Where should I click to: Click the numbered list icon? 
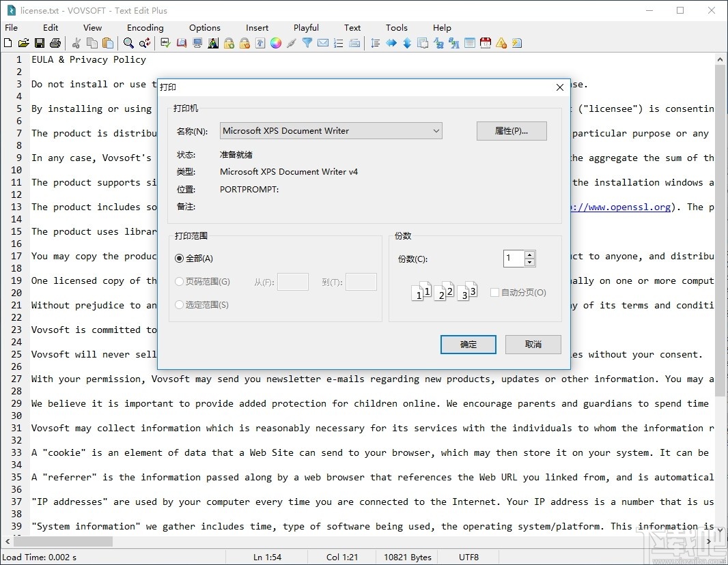coord(339,43)
